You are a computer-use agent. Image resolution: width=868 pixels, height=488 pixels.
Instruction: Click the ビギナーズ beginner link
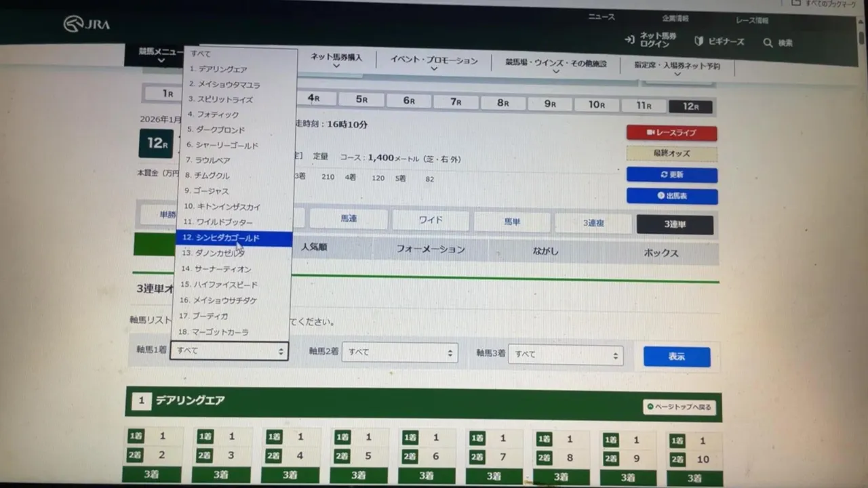click(x=719, y=41)
